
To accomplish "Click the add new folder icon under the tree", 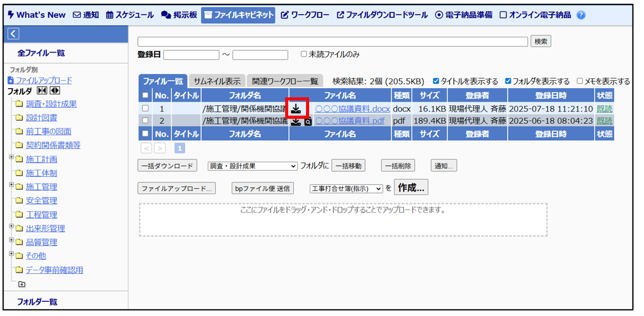I will tap(22, 284).
